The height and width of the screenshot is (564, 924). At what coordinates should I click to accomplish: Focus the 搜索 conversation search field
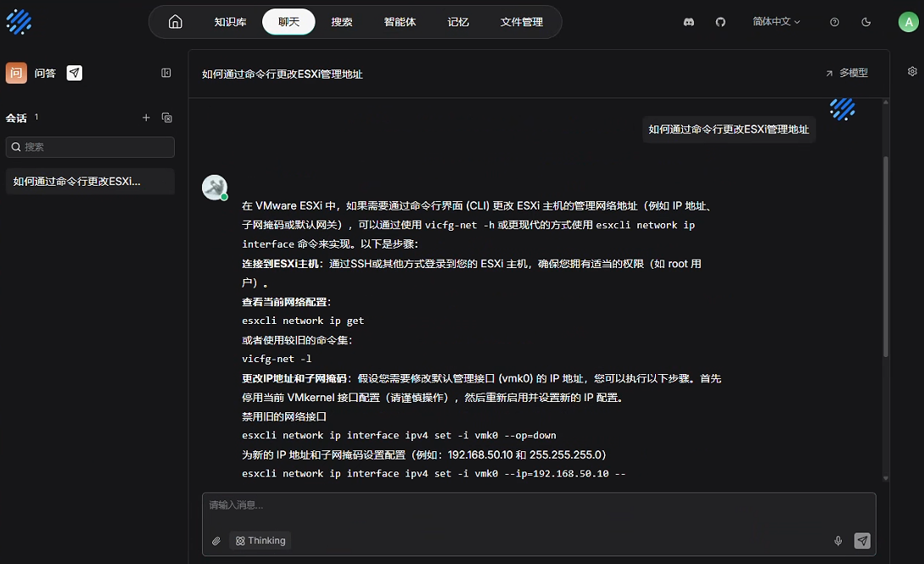pos(90,148)
